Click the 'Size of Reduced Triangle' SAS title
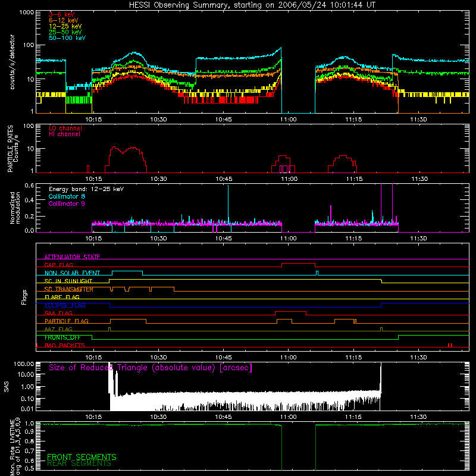 [151, 368]
